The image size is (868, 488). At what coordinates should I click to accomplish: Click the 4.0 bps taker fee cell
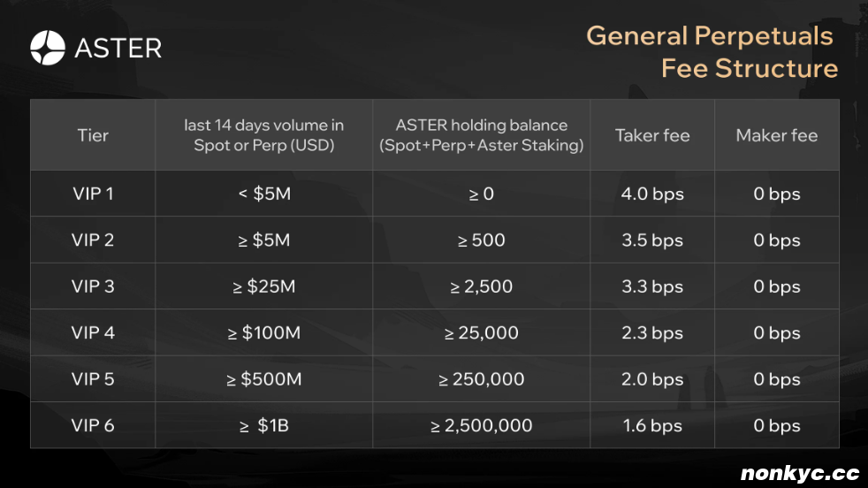[x=652, y=194]
